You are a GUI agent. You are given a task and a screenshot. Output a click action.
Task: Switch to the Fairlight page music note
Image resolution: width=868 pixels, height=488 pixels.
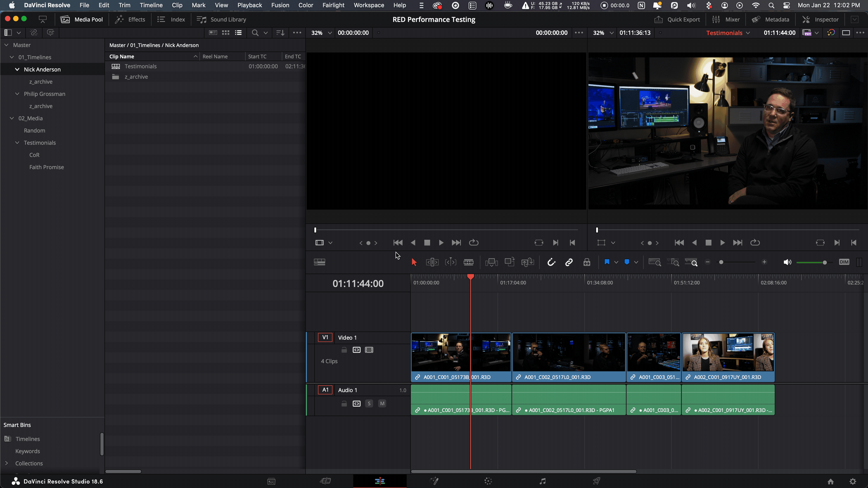click(x=542, y=481)
